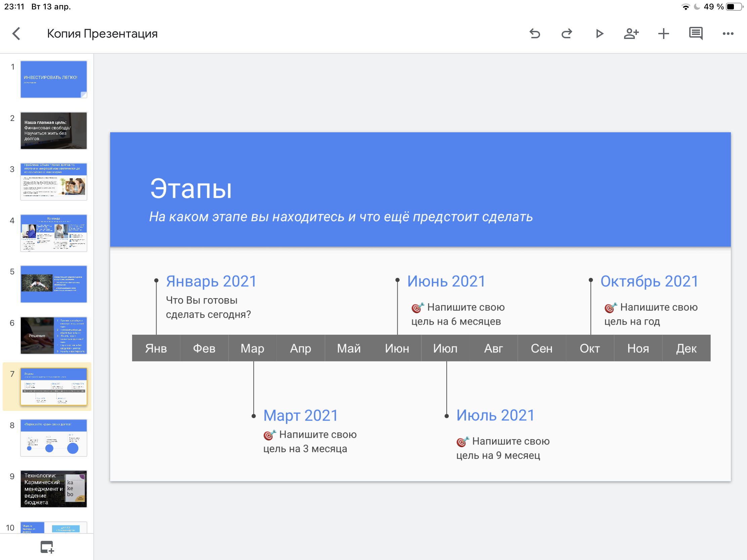Open the three-dot more menu

pyautogui.click(x=728, y=34)
